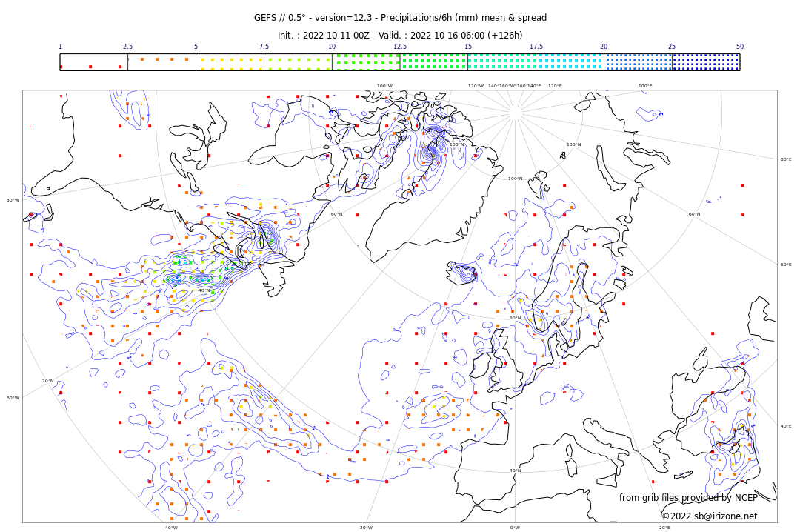
Task: Select the green 10–12.5 mm legend swatch
Action: pyautogui.click(x=366, y=62)
